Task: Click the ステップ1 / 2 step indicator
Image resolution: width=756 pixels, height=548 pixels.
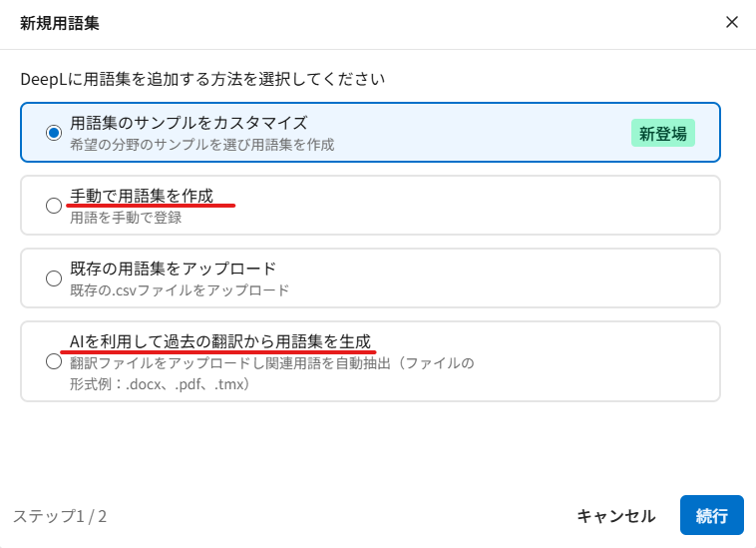Action: [x=60, y=516]
